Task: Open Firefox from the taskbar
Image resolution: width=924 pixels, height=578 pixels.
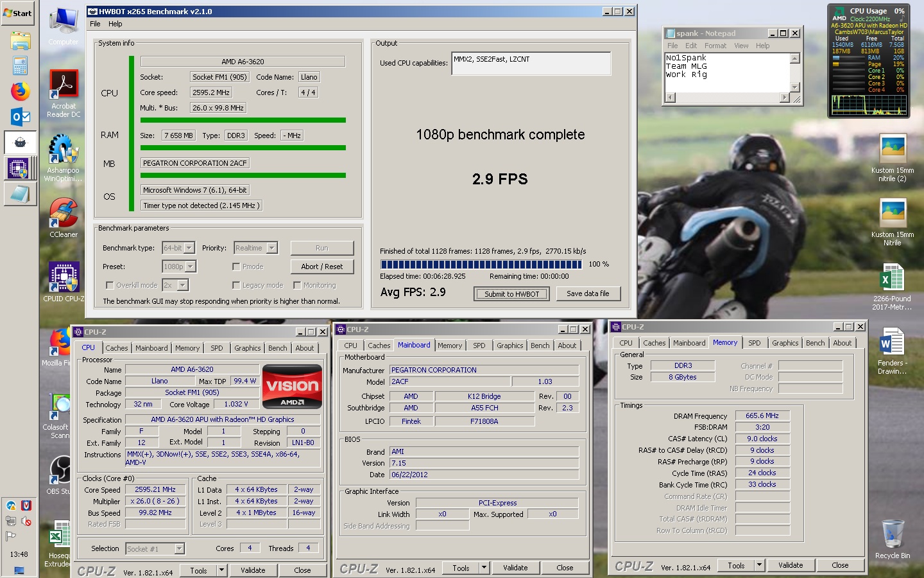Action: pyautogui.click(x=20, y=91)
